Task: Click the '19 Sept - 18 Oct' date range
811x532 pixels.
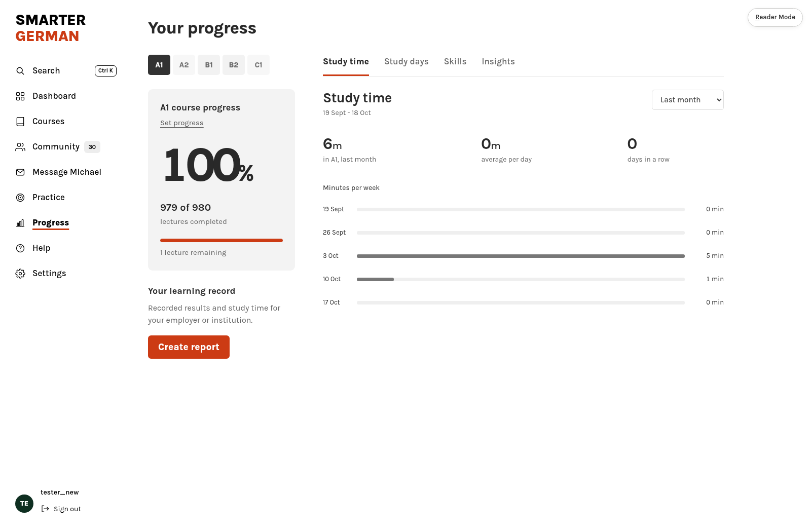Action: point(347,113)
